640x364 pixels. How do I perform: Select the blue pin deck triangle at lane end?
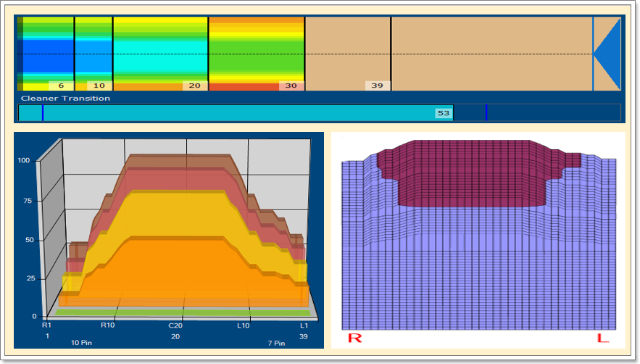pyautogui.click(x=607, y=54)
